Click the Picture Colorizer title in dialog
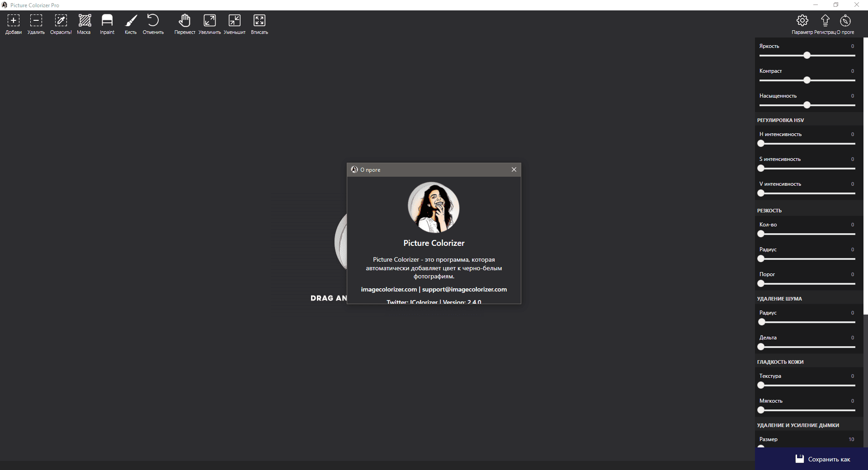 click(x=434, y=243)
